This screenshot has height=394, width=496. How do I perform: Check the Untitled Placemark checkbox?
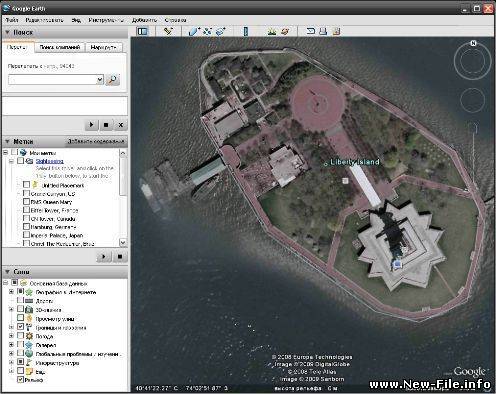[27, 184]
